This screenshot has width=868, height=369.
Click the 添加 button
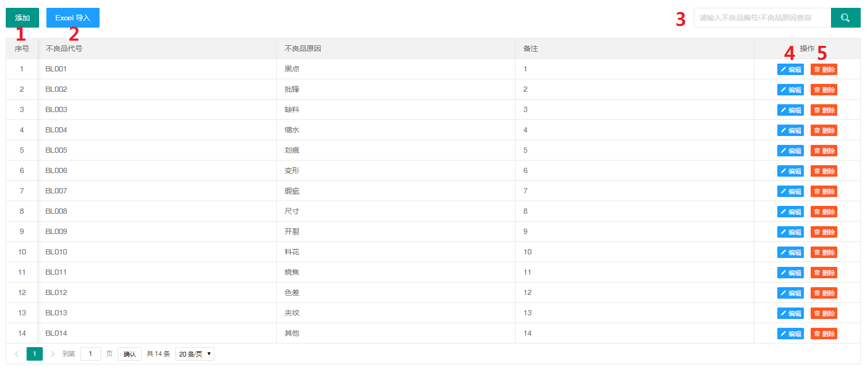(22, 18)
